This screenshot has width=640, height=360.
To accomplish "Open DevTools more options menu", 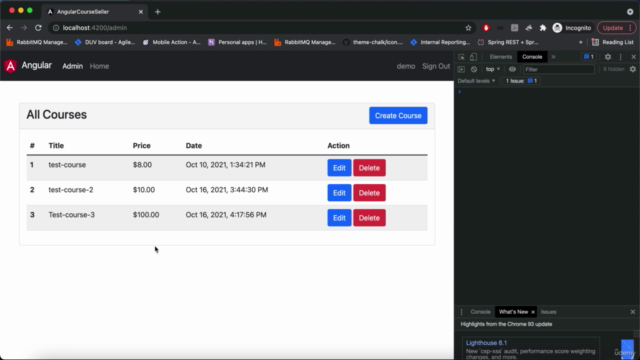I will coord(621,57).
